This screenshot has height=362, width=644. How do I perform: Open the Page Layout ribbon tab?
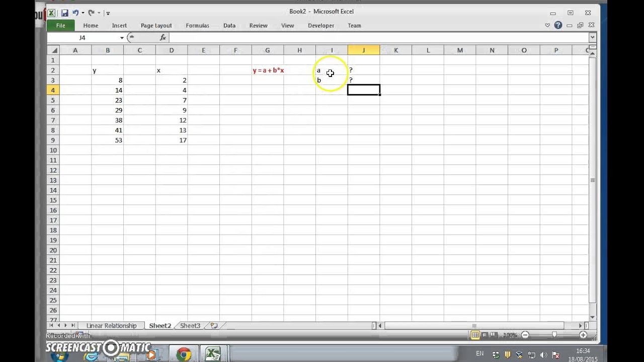(x=156, y=26)
